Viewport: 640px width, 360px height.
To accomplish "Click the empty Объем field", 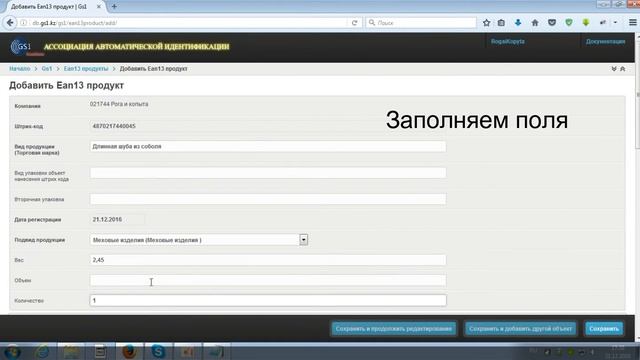I will pyautogui.click(x=268, y=280).
